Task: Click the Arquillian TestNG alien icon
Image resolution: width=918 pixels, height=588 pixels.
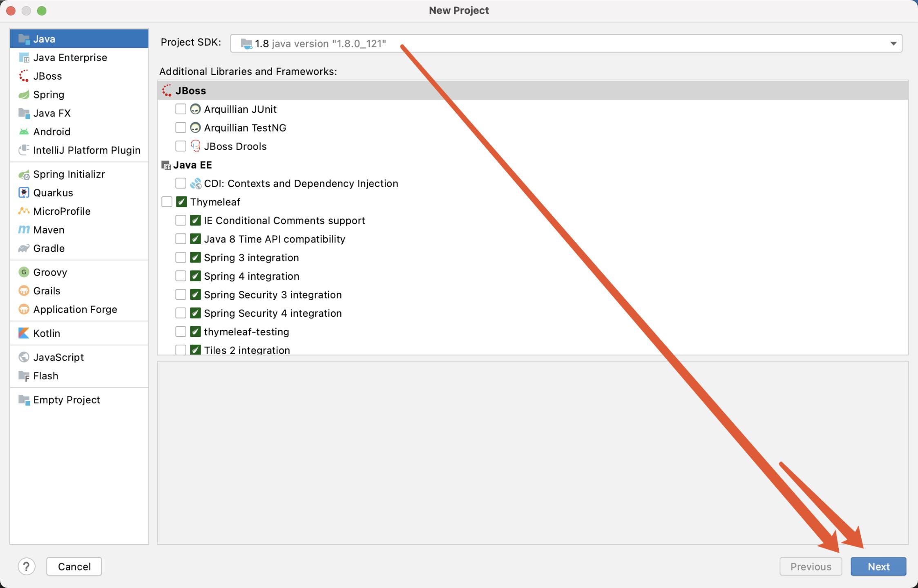Action: click(195, 128)
